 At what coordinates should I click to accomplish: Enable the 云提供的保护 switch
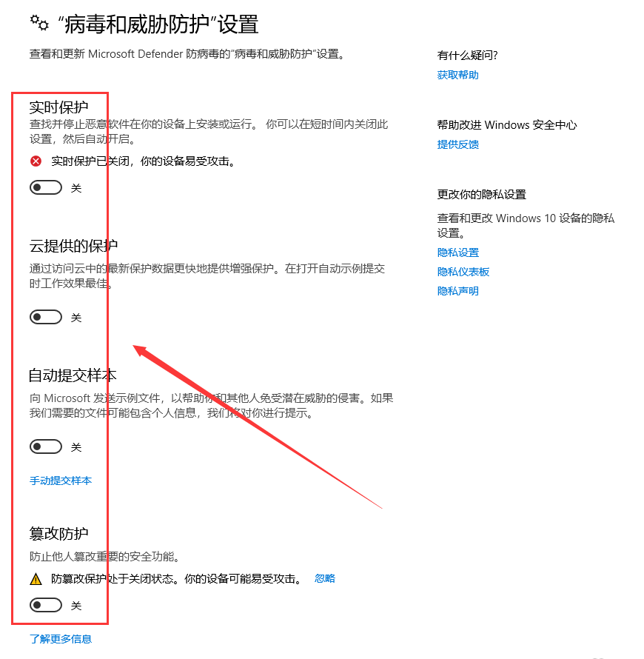(x=46, y=317)
